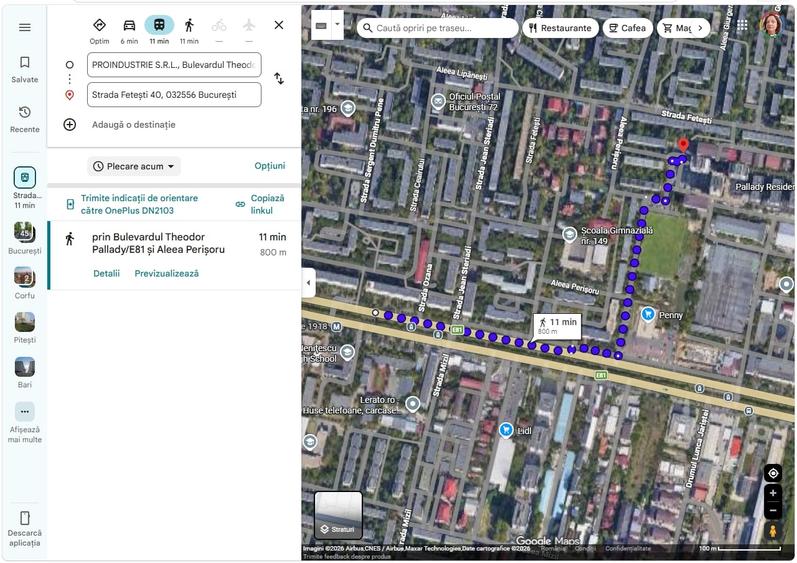Image resolution: width=797 pixels, height=563 pixels.
Task: Open Detalii for the route
Action: [x=106, y=273]
